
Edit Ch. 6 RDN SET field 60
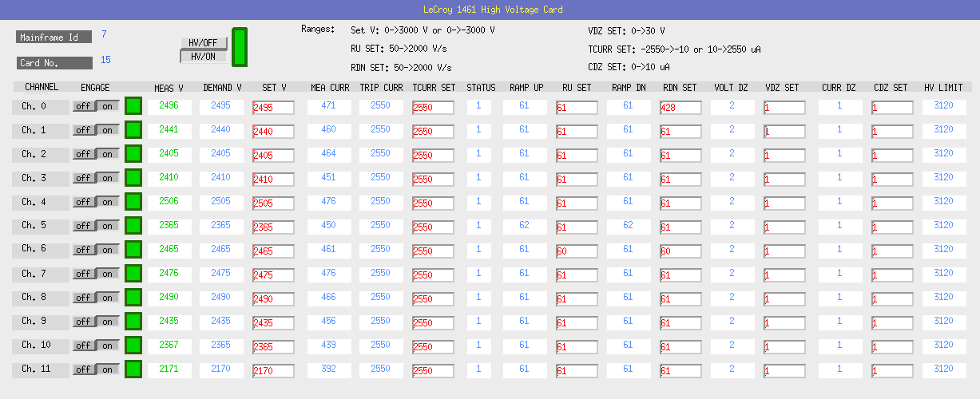(680, 251)
